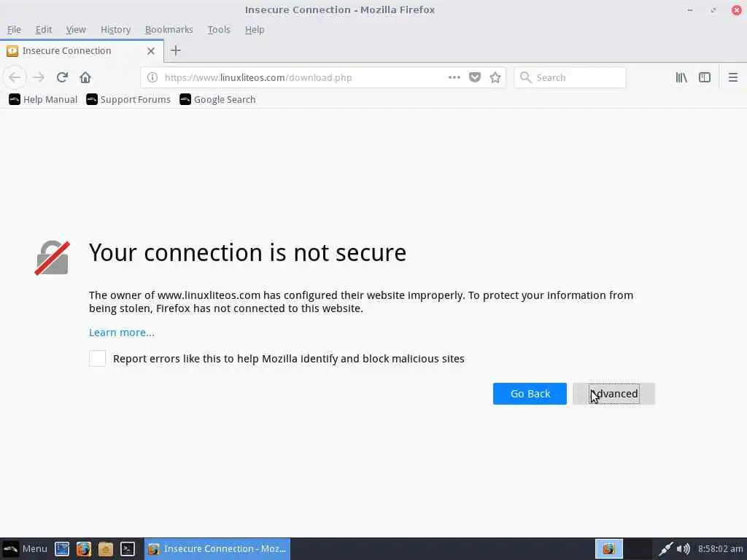Click the broken padlock warning icon
The height and width of the screenshot is (560, 747).
pos(52,257)
